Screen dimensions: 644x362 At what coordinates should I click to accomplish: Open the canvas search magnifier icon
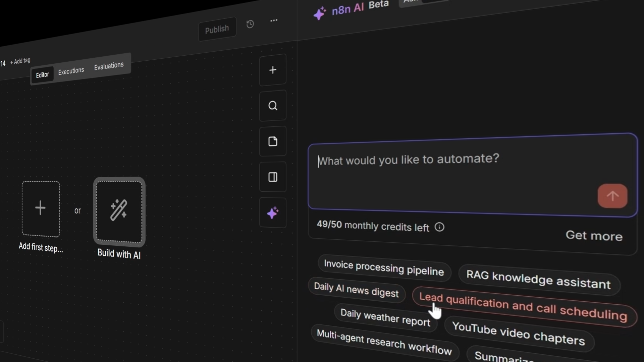(273, 106)
